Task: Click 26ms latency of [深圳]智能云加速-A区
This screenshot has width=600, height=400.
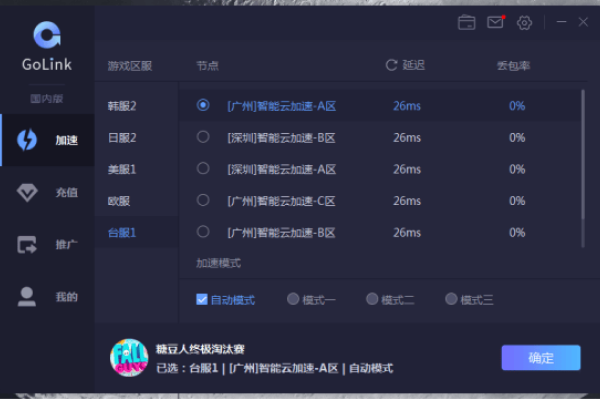Action: [x=407, y=169]
